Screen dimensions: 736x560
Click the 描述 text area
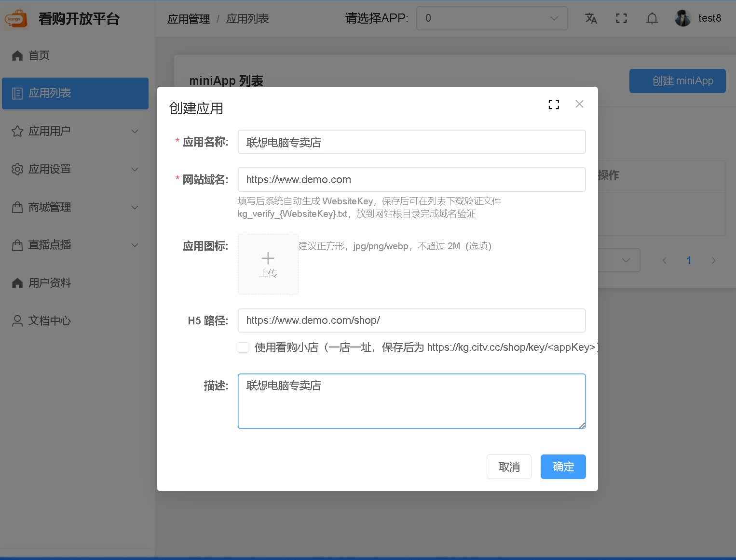coord(412,401)
